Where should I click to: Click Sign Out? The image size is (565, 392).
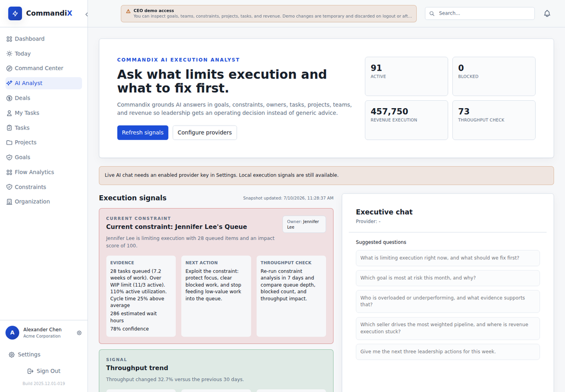tap(43, 371)
